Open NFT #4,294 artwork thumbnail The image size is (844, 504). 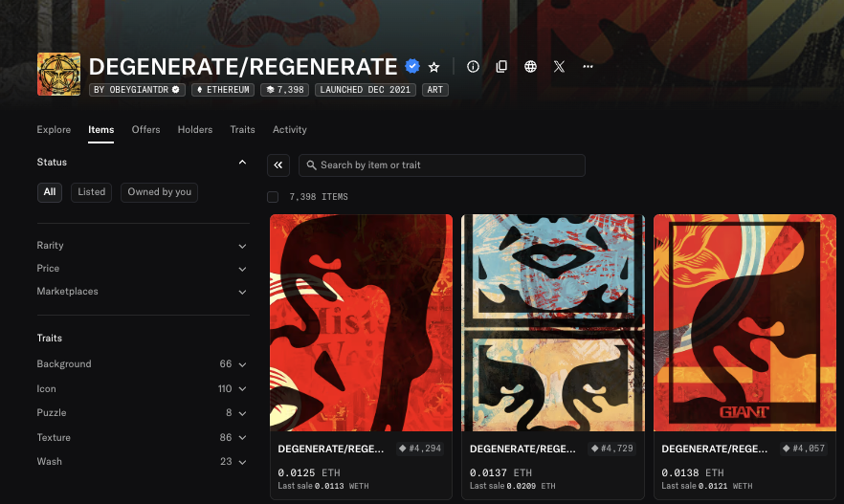[361, 322]
